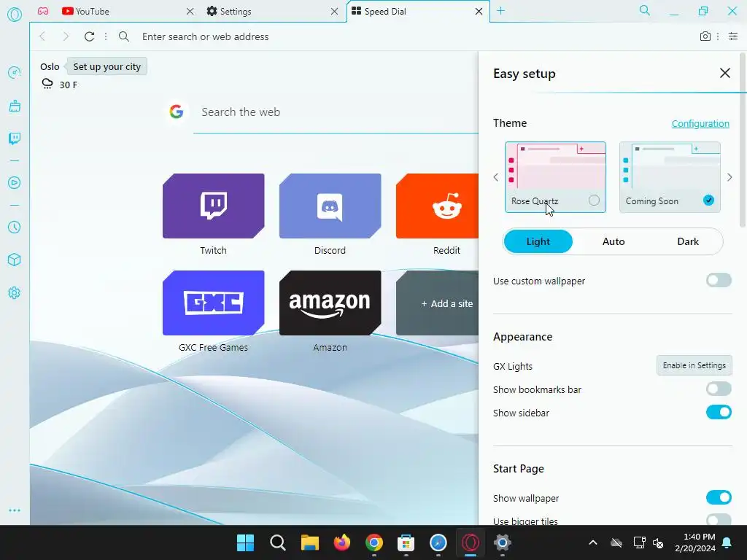
Task: Open GX Corner gamepad tab icon
Action: point(43,11)
